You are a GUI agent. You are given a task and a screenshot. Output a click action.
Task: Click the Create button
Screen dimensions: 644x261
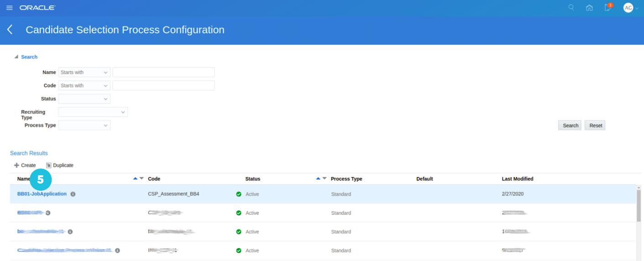(25, 166)
